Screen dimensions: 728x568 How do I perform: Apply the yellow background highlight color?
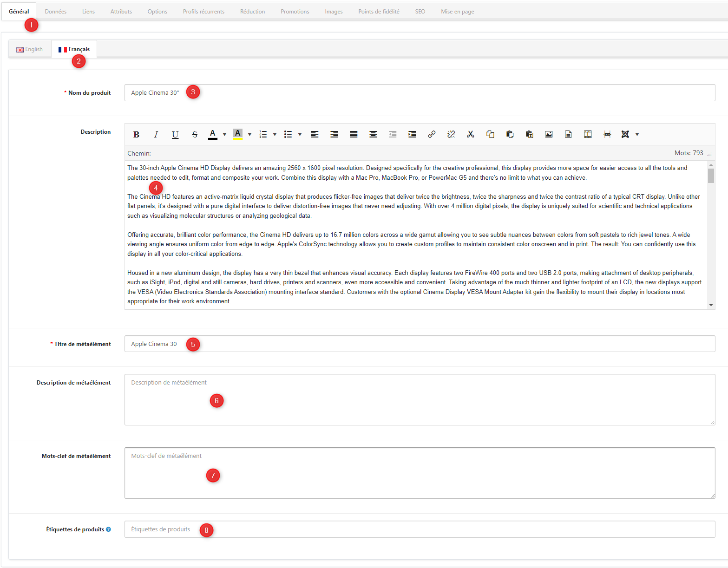point(238,135)
